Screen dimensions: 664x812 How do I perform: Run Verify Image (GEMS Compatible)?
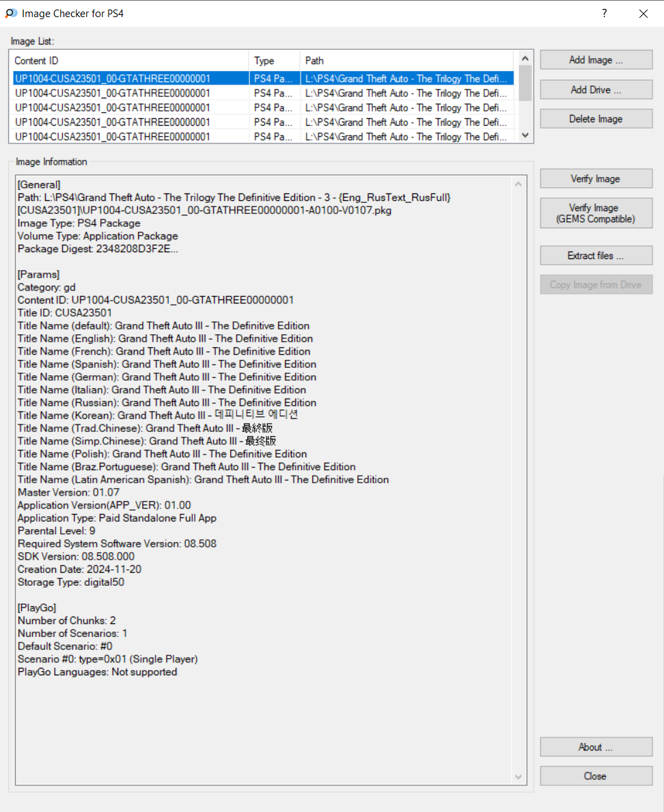[x=596, y=213]
